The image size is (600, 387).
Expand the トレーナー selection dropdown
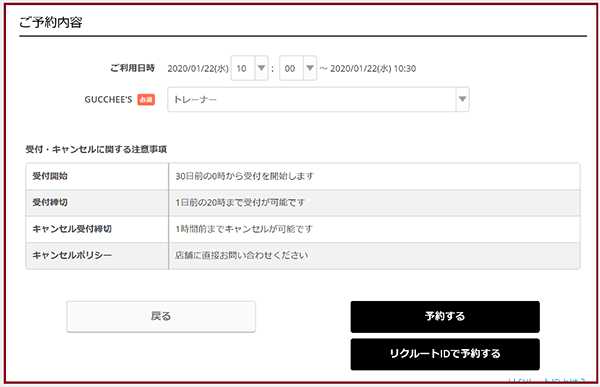(x=318, y=100)
